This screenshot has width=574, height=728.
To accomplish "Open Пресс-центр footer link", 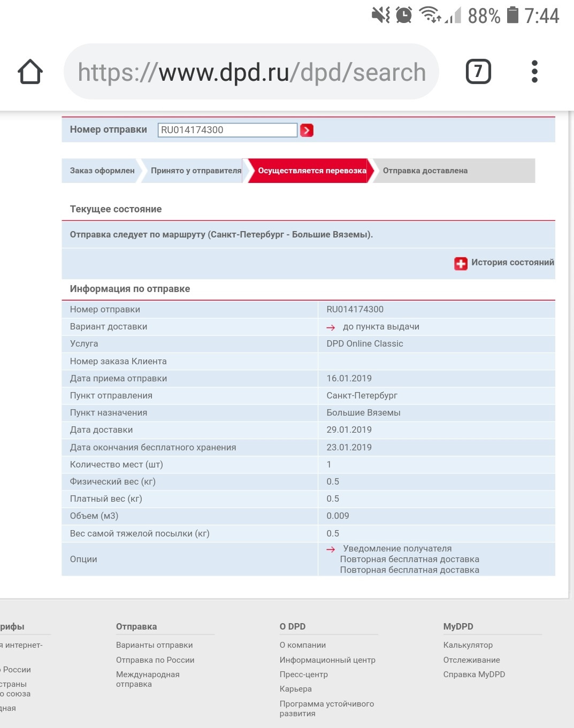I will coord(304,675).
